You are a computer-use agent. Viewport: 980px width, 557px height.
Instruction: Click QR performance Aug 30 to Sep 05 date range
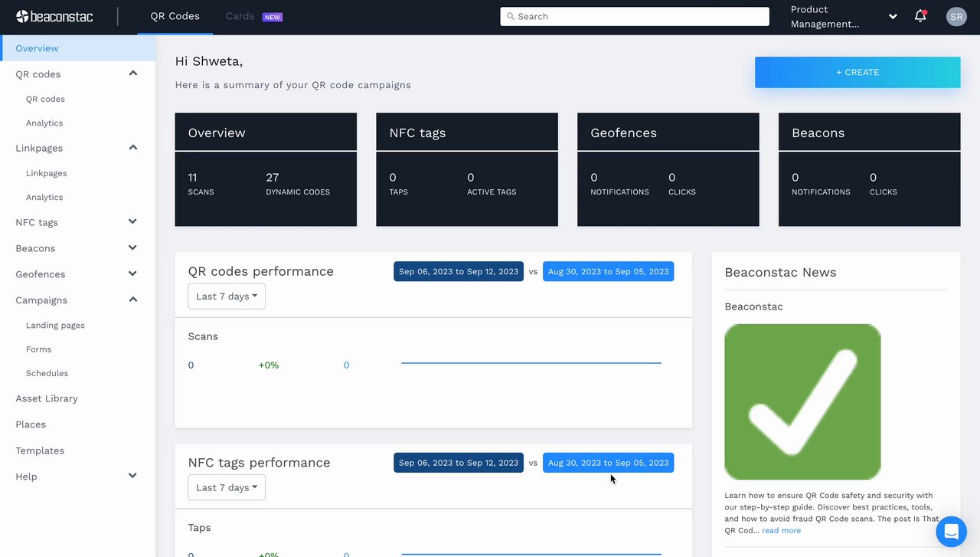click(609, 271)
